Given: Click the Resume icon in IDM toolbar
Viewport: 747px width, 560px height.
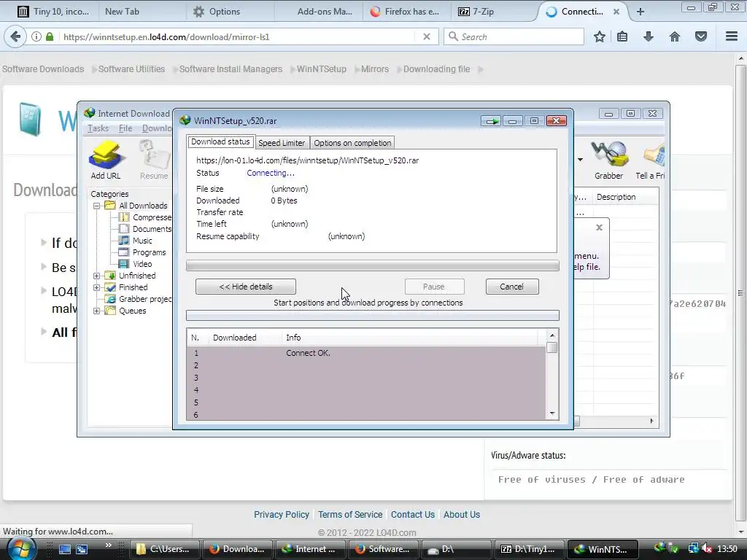Looking at the screenshot, I should coord(154,160).
